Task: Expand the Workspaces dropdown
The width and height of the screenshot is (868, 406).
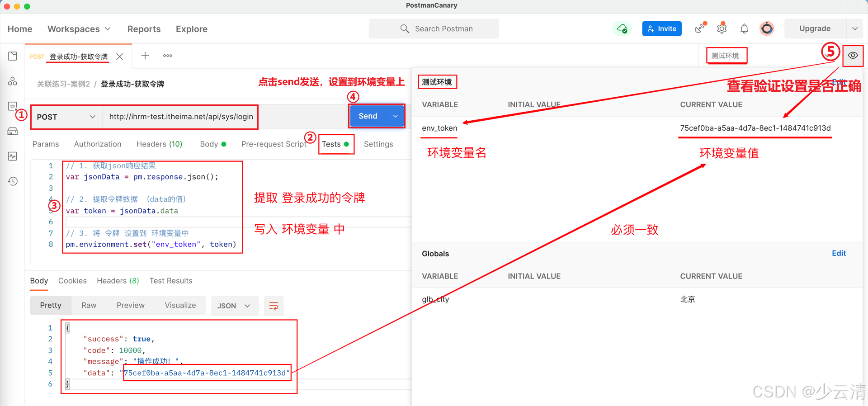Action: (79, 29)
